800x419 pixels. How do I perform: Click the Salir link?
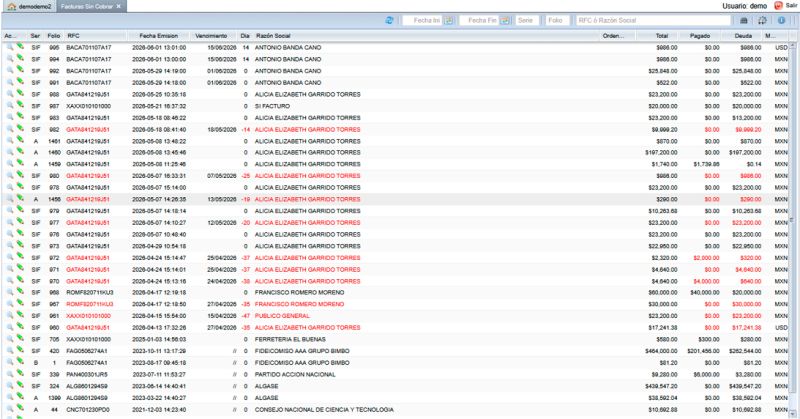pos(791,6)
